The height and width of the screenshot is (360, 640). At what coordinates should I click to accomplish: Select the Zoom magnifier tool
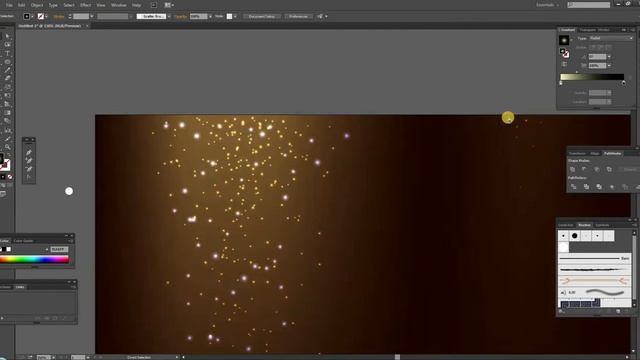[x=7, y=147]
